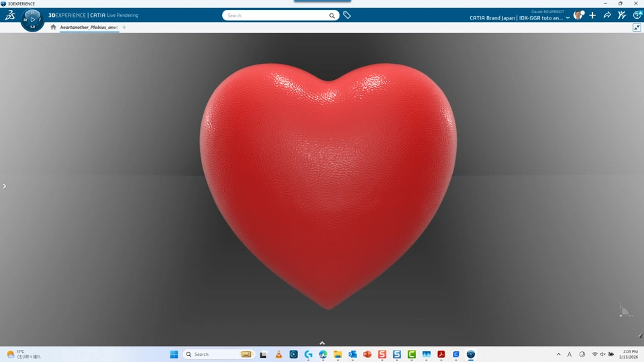Open the 3DEXPERIENCE compass
The image size is (644, 362).
point(32,19)
